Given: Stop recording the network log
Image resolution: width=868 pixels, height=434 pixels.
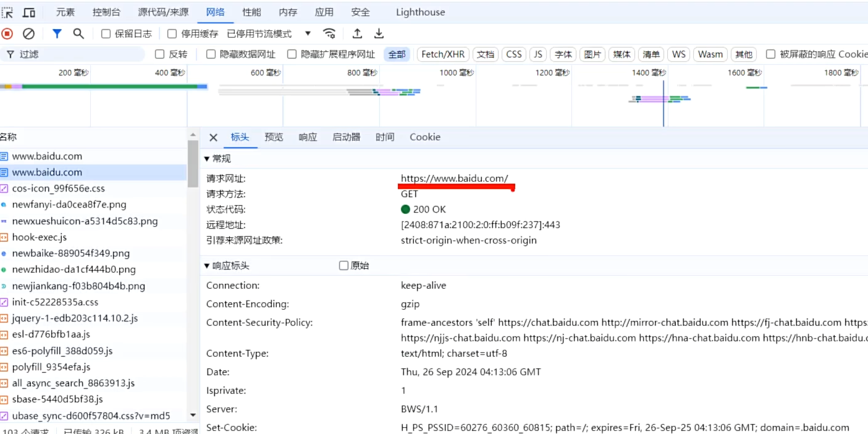Looking at the screenshot, I should point(7,34).
